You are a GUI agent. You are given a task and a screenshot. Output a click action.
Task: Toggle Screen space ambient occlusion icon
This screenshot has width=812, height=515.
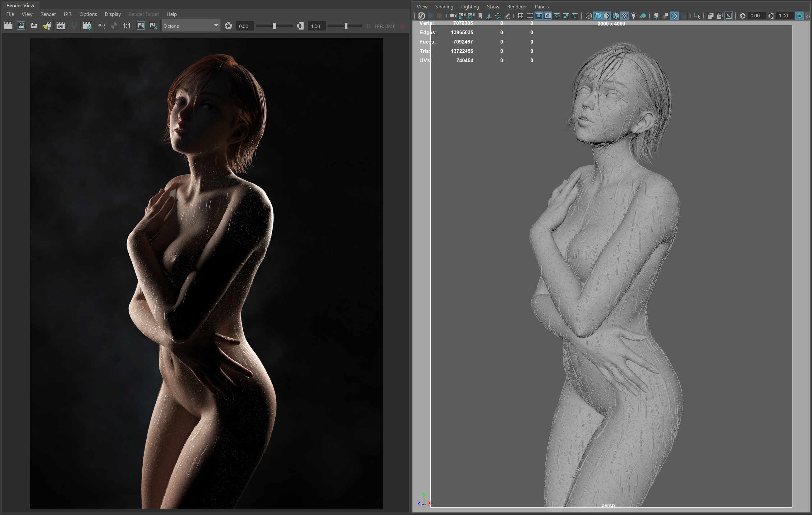[x=656, y=16]
